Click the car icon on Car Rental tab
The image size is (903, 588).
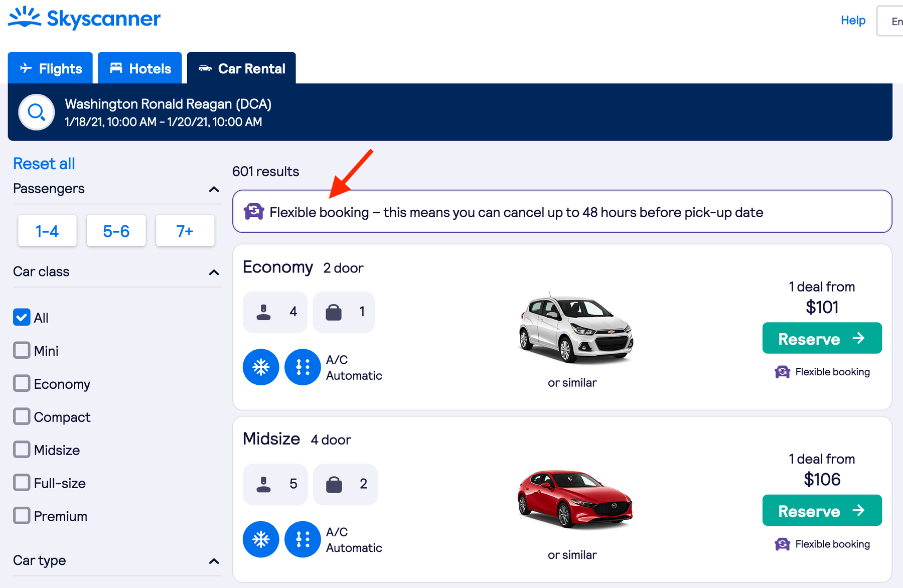point(205,68)
